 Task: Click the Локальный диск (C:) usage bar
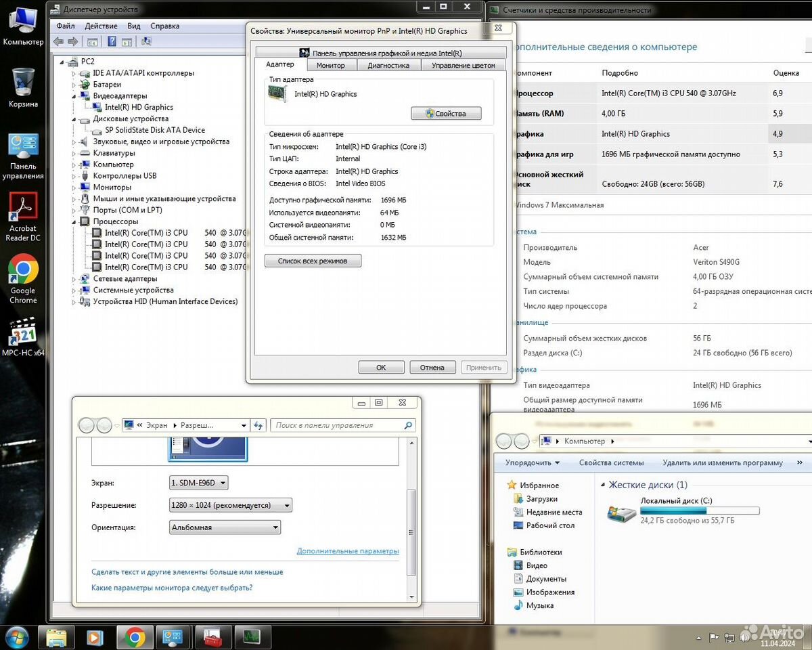[x=700, y=511]
